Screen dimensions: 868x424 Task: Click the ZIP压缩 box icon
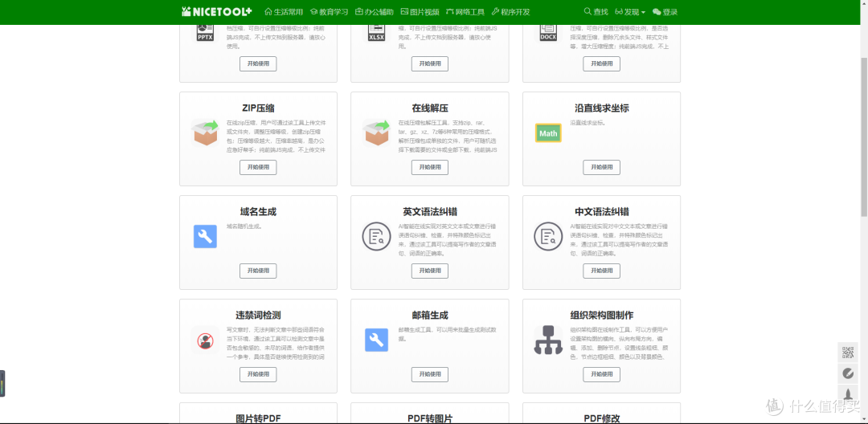(205, 133)
